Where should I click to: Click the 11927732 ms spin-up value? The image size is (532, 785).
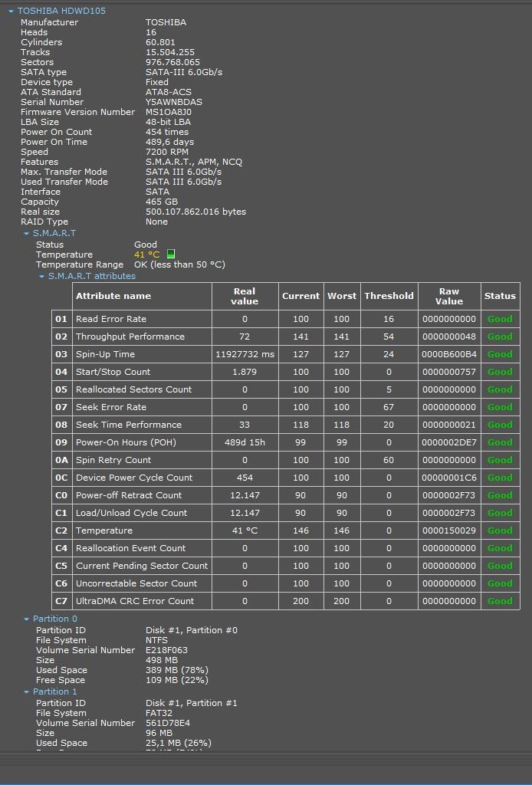point(245,354)
